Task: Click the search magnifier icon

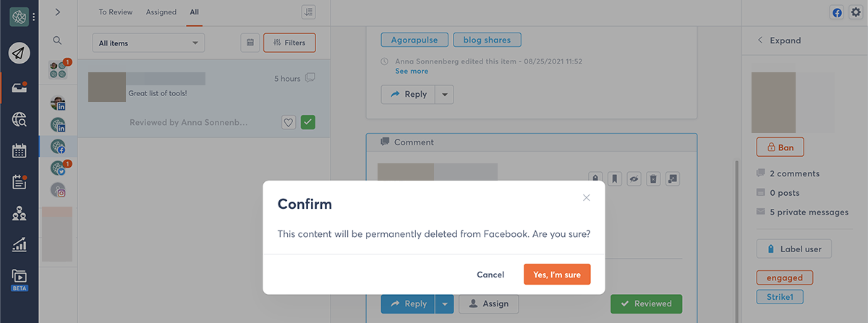Action: click(58, 40)
